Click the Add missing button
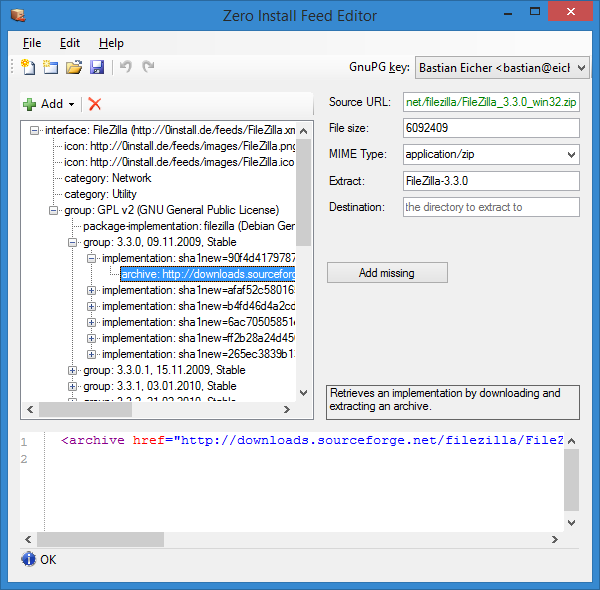This screenshot has height=590, width=600. tap(387, 273)
